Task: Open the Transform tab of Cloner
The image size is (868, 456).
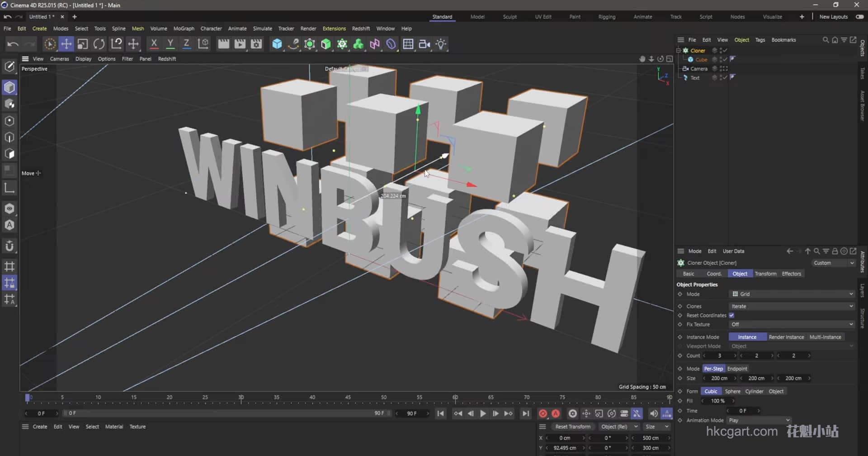Action: [x=766, y=274]
